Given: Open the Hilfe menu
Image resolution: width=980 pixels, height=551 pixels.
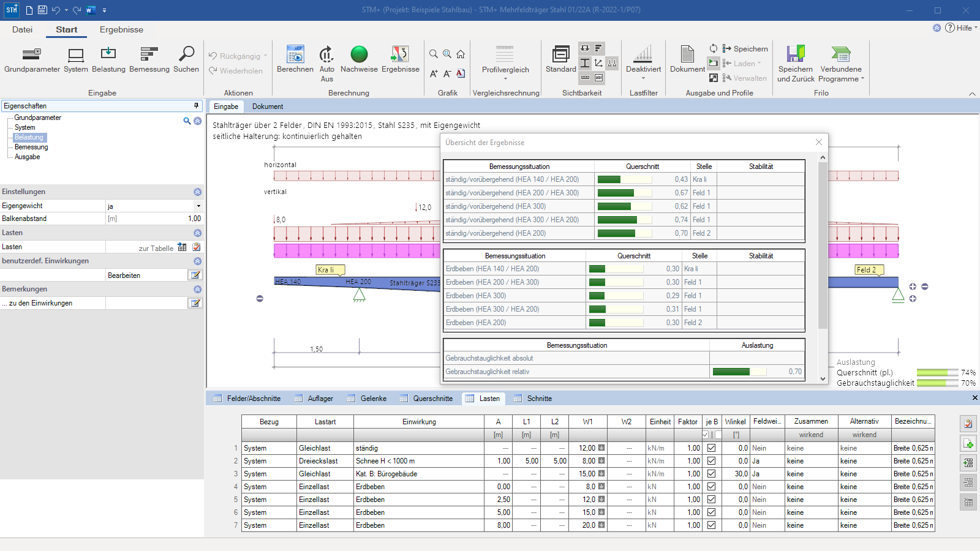Looking at the screenshot, I should click(x=960, y=28).
